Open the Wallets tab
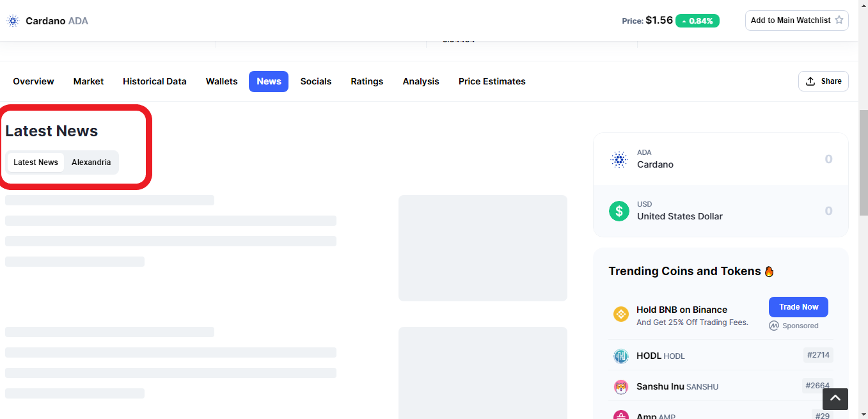This screenshot has height=419, width=868. click(222, 81)
